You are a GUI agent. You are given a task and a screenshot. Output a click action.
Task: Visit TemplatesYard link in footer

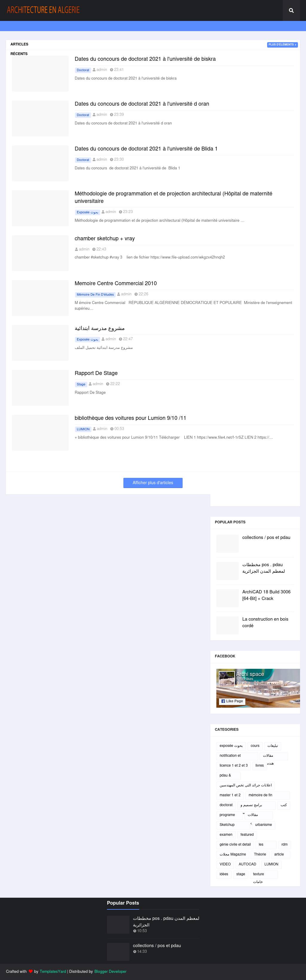53,971
